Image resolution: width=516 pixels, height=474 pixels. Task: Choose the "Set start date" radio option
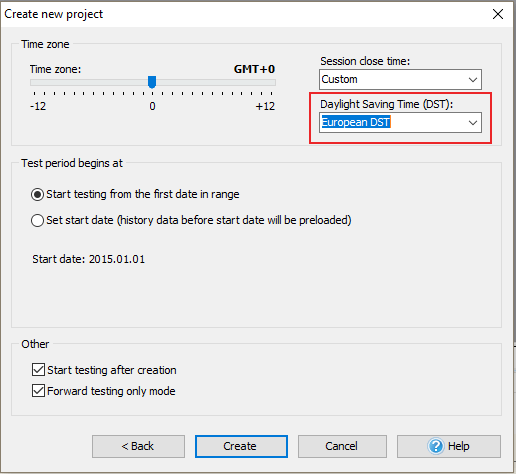(37, 220)
